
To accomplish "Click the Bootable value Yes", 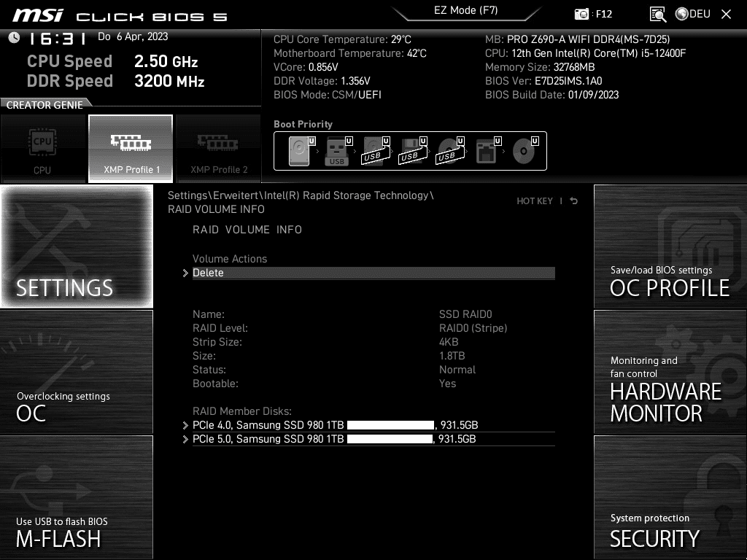I will pos(447,384).
